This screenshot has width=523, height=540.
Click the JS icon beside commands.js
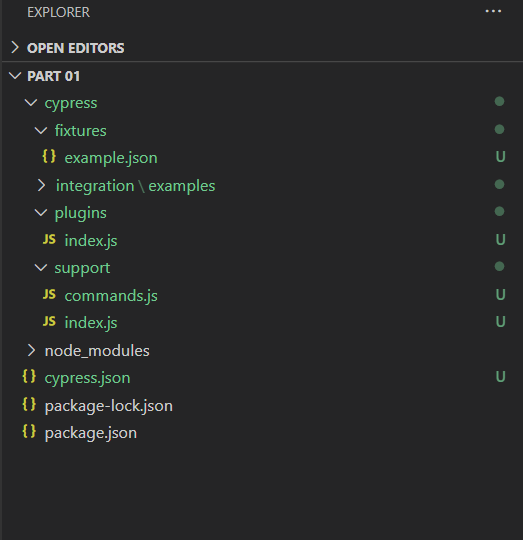49,294
